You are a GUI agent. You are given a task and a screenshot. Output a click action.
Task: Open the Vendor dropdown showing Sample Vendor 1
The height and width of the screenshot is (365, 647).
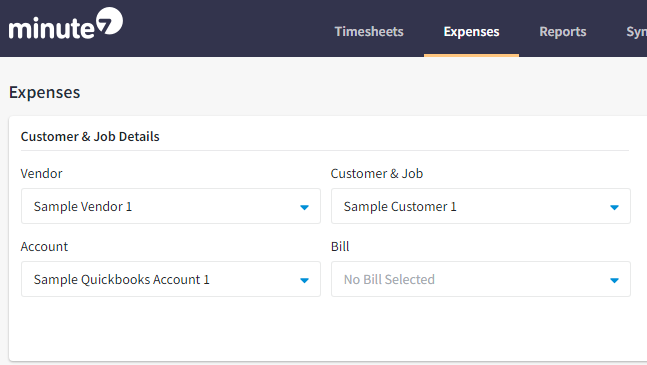[x=171, y=206]
